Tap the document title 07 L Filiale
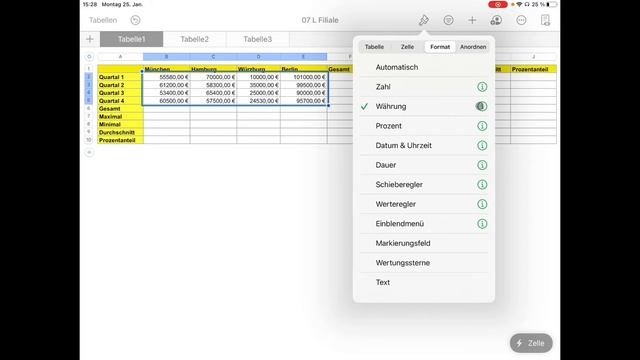 [320, 20]
